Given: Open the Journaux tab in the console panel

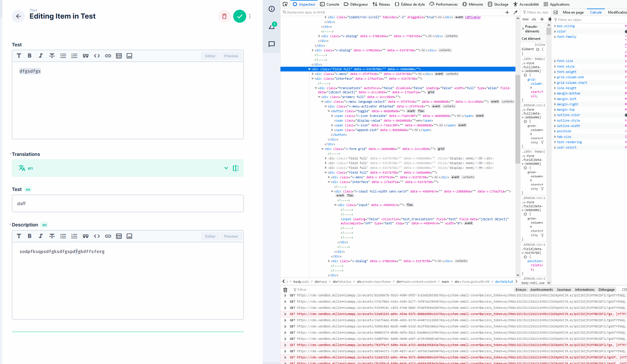Looking at the screenshot, I should [564, 290].
